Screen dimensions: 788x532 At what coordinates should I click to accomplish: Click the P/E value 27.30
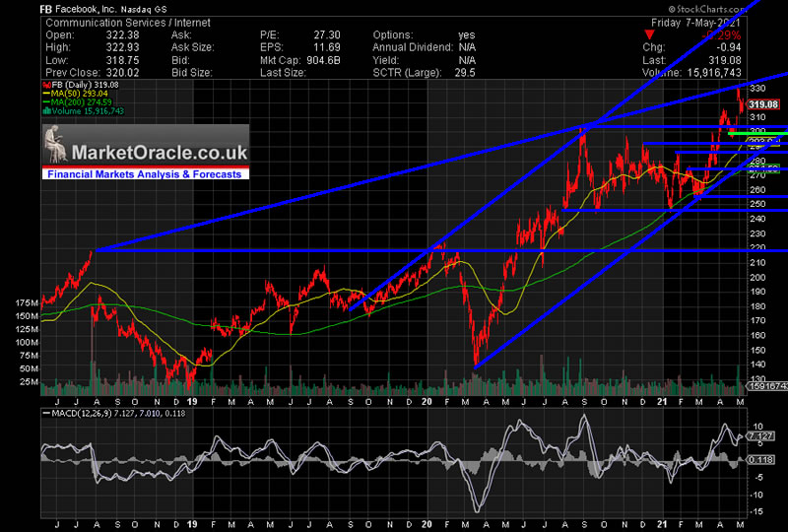[327, 35]
